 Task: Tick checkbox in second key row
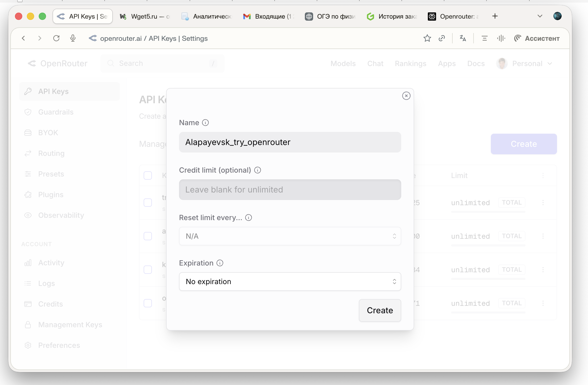[148, 236]
